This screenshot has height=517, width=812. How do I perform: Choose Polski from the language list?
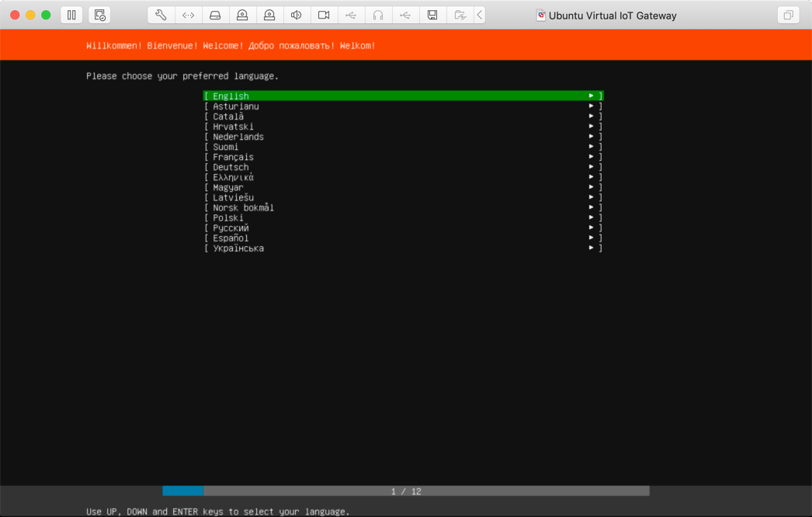coord(404,217)
